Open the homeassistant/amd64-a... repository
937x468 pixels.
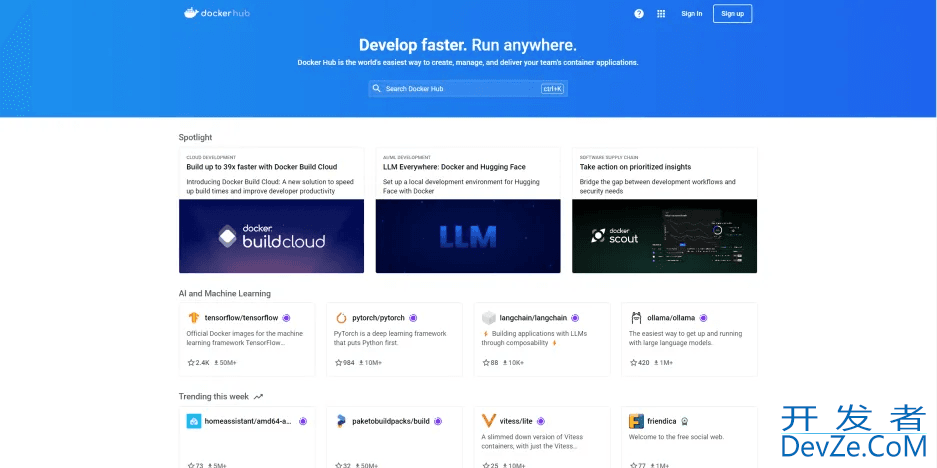(248, 421)
